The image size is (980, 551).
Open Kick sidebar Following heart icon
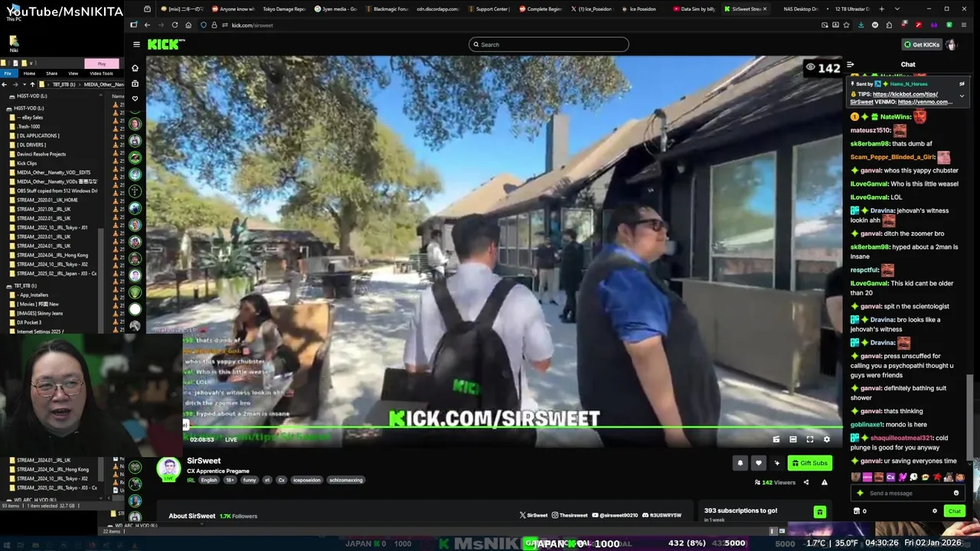click(x=136, y=99)
